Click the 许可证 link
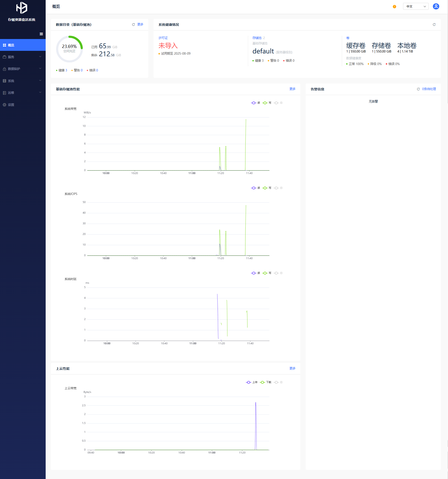 coord(163,38)
